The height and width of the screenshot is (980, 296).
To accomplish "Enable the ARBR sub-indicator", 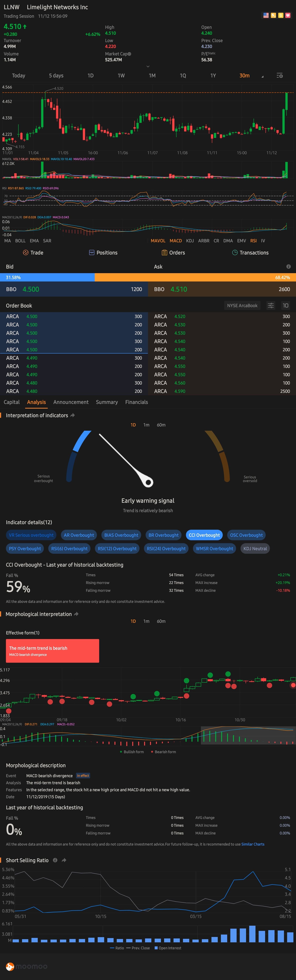I will 204,241.
